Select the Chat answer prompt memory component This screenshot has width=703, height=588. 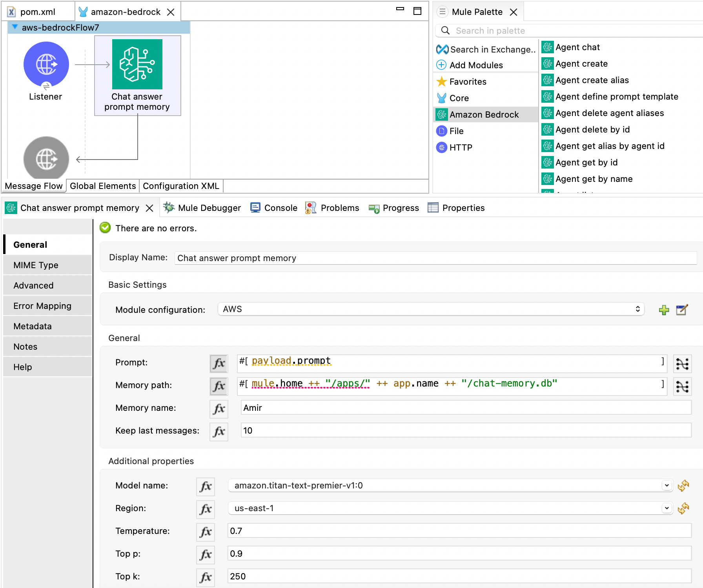[x=137, y=75]
